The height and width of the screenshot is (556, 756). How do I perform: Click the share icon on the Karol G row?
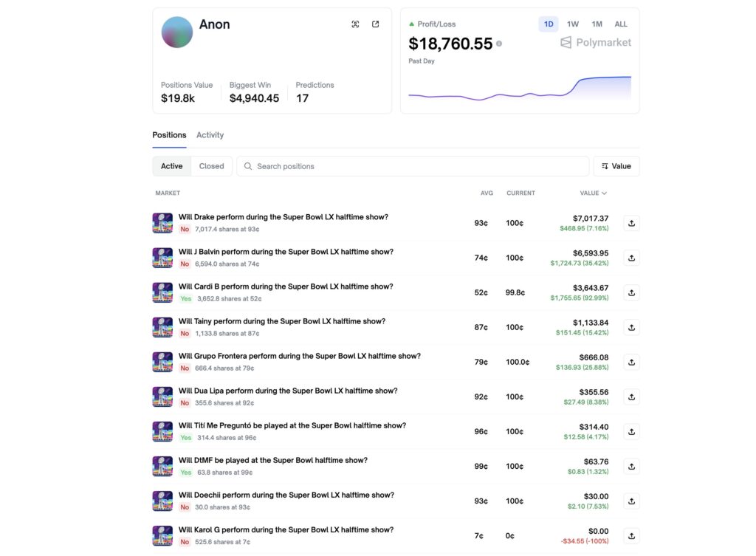(x=631, y=535)
